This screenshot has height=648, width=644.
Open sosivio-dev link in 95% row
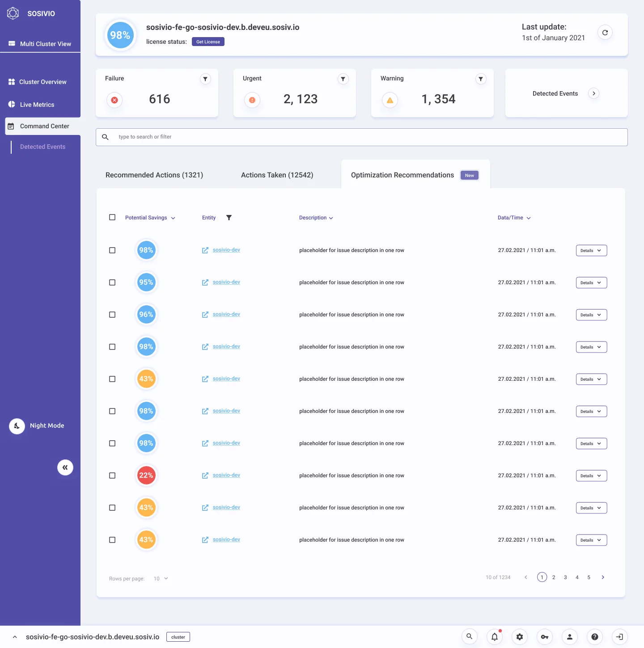point(226,282)
